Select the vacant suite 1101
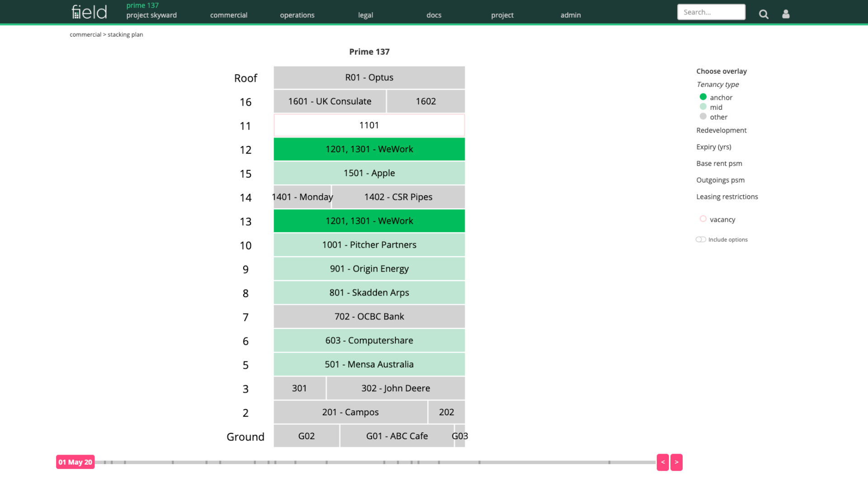 click(x=369, y=125)
